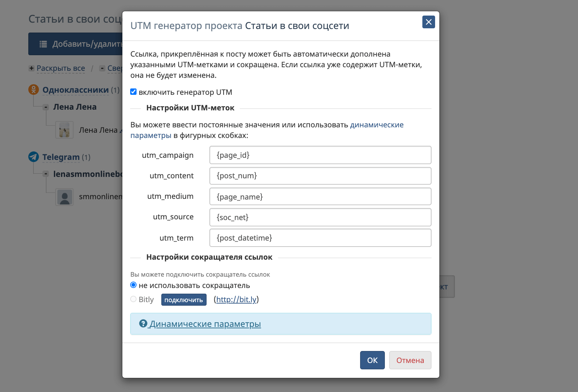
Task: Collapse the Лена Лена tree node
Action: tap(46, 107)
